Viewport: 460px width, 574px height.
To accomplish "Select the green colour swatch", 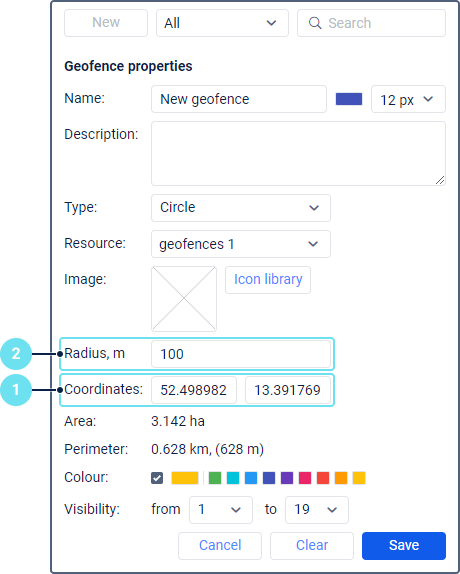I will 215,478.
